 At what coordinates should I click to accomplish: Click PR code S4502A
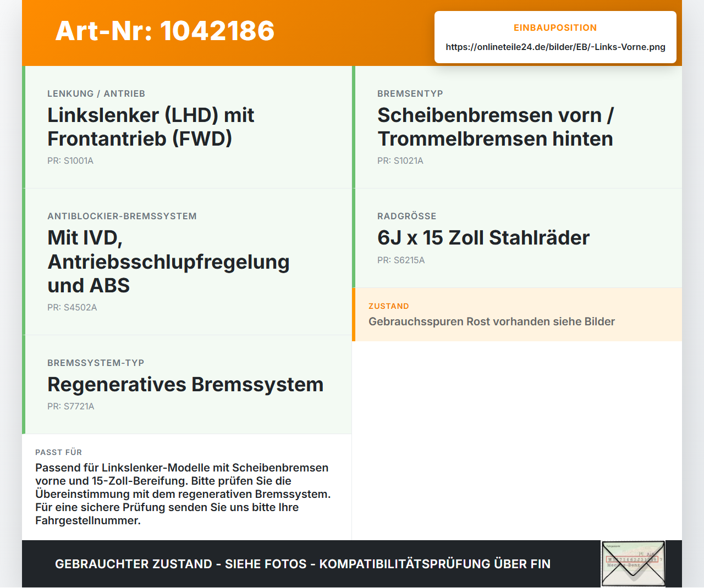[72, 308]
